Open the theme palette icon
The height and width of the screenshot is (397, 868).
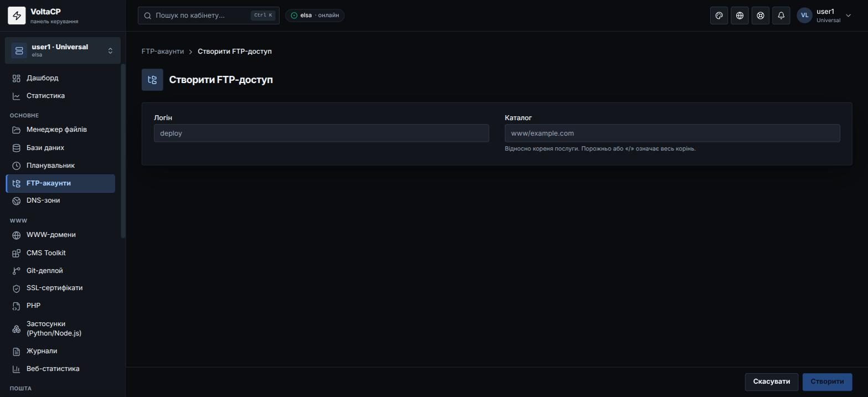click(x=719, y=16)
